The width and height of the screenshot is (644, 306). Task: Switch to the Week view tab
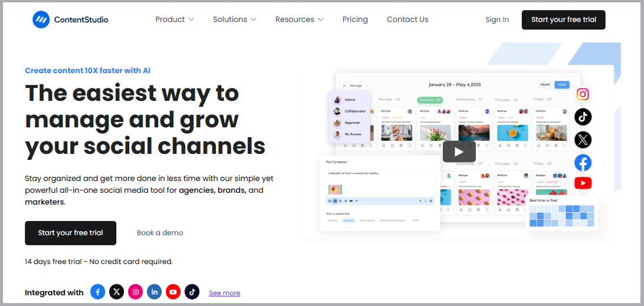point(562,85)
